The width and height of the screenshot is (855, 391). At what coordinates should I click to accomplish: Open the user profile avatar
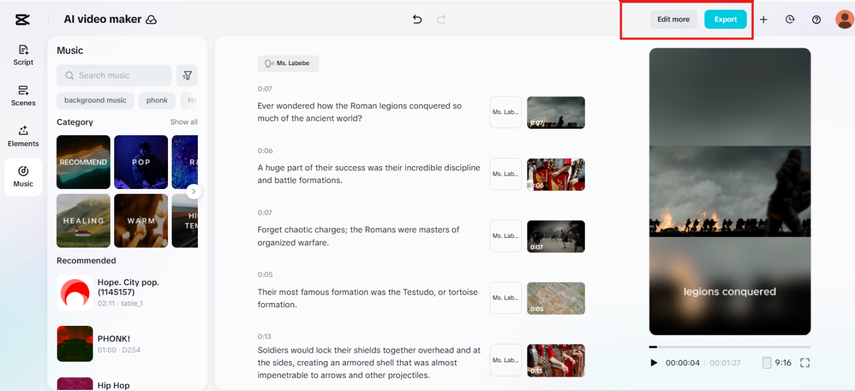(845, 20)
